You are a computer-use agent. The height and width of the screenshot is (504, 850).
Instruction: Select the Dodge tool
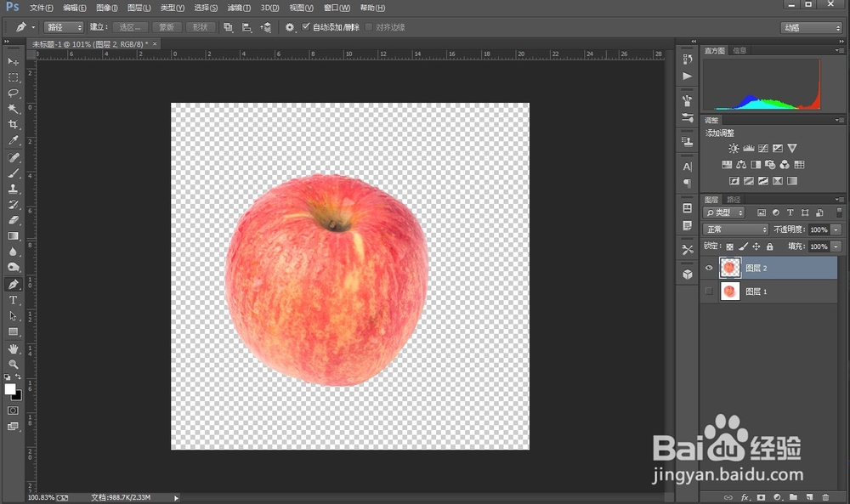pos(13,268)
